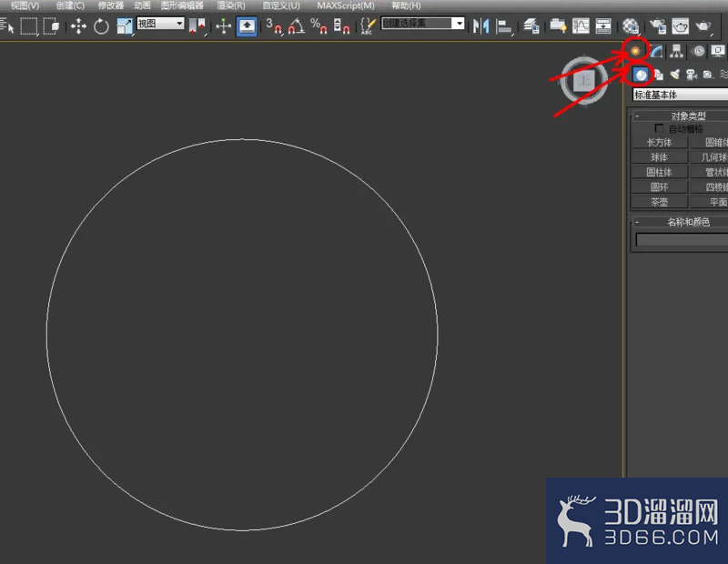Open the 视图(V) menu
This screenshot has height=564, width=728.
coord(25,5)
